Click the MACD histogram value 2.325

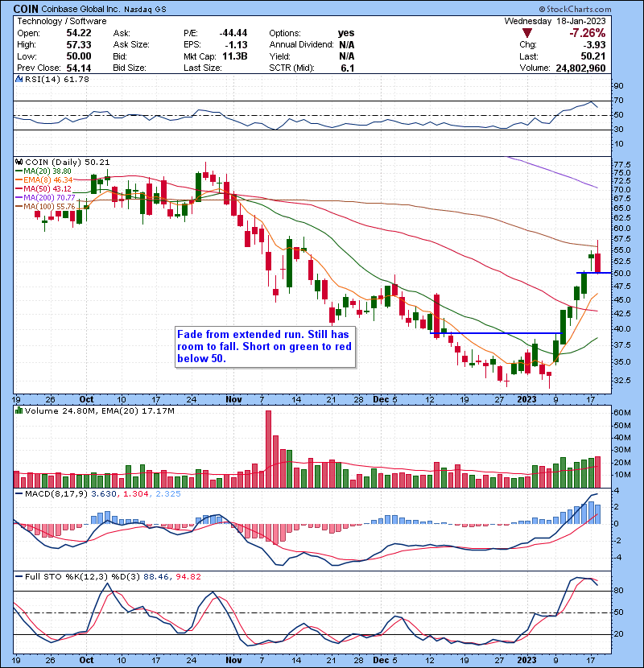click(x=168, y=494)
